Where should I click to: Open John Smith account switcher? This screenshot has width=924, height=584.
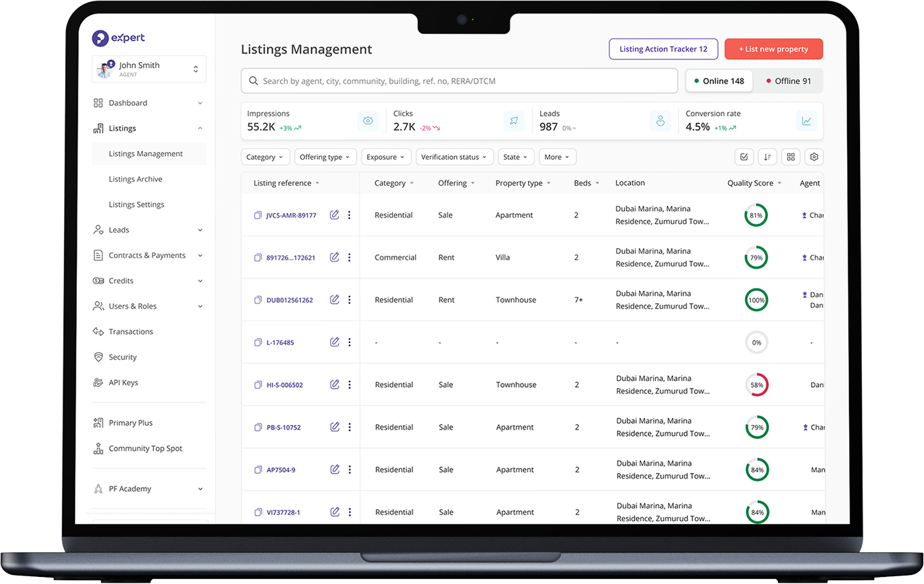[x=149, y=69]
